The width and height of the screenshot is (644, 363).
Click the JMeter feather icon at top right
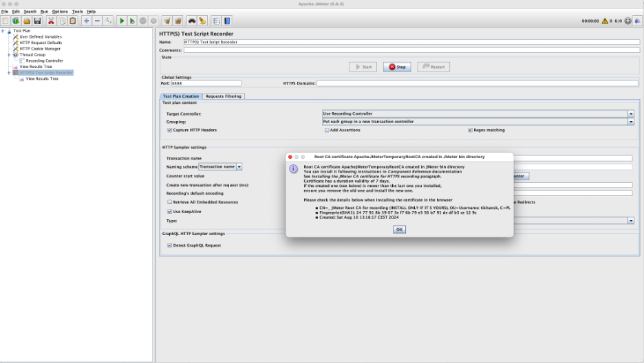[637, 21]
